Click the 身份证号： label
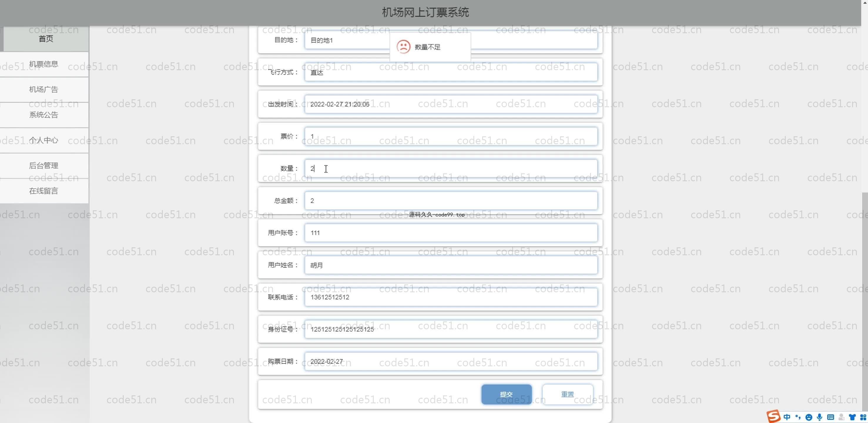The width and height of the screenshot is (868, 423). coord(283,329)
